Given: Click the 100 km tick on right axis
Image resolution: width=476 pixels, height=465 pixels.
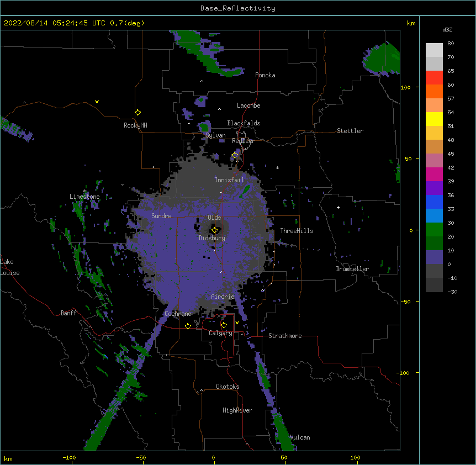Looking at the screenshot, I should pyautogui.click(x=405, y=87).
